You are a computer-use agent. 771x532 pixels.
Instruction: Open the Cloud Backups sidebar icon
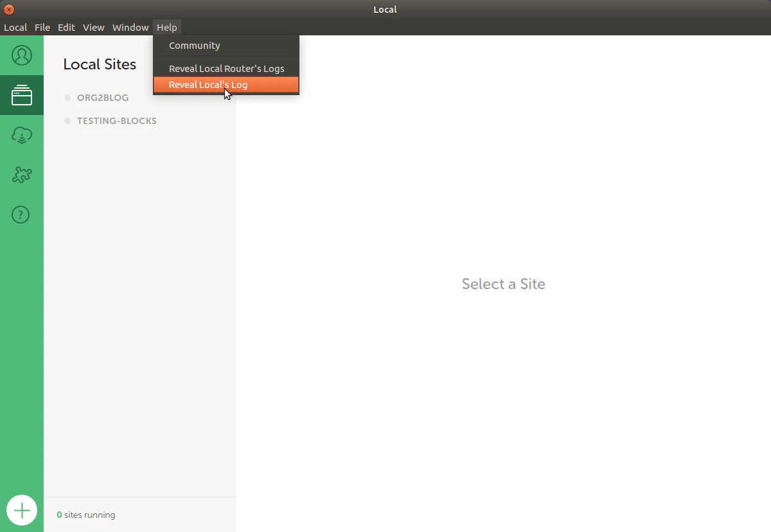point(22,135)
